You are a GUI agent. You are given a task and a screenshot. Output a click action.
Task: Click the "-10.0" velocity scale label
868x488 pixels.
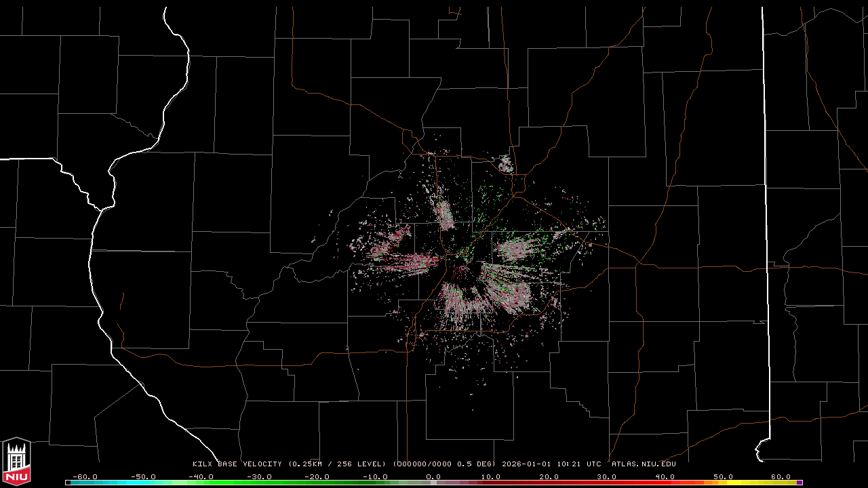[x=375, y=476]
